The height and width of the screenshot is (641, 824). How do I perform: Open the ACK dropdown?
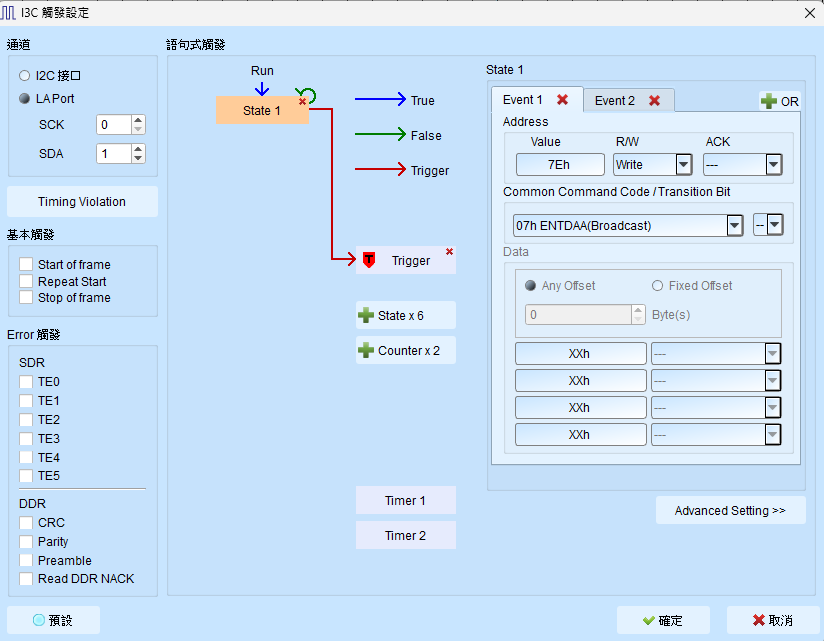[x=774, y=164]
